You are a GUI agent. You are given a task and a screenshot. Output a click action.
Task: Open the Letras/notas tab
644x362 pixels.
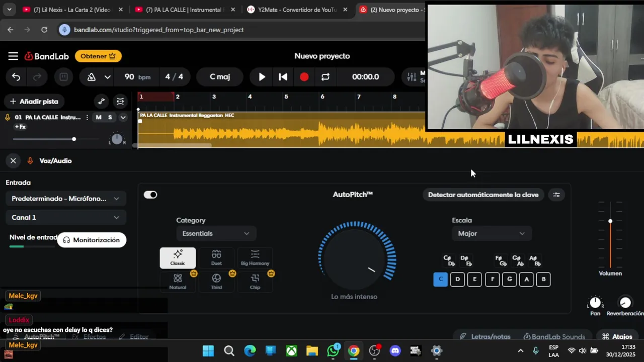(x=485, y=336)
